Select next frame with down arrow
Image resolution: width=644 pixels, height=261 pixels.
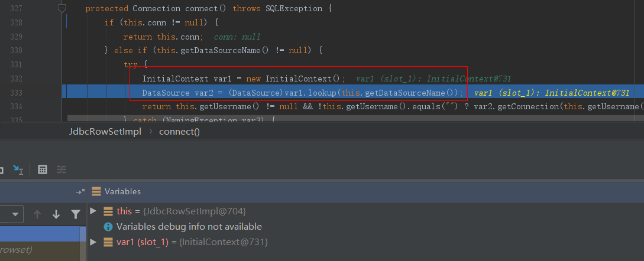[x=56, y=214]
